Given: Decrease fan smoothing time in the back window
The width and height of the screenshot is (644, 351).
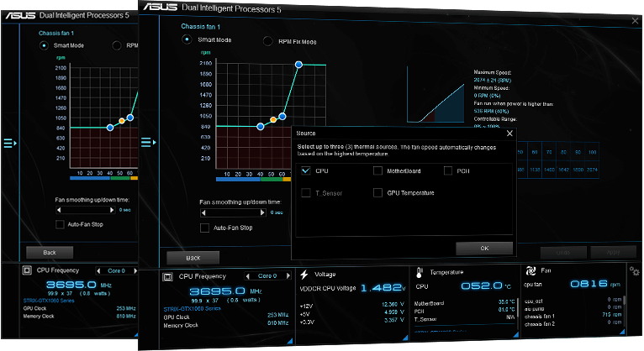Looking at the screenshot, I should pyautogui.click(x=59, y=210).
